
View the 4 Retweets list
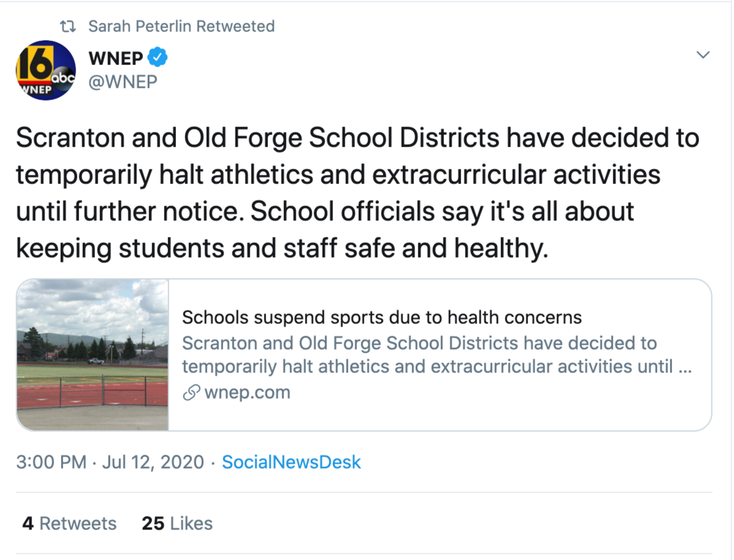pos(69,523)
